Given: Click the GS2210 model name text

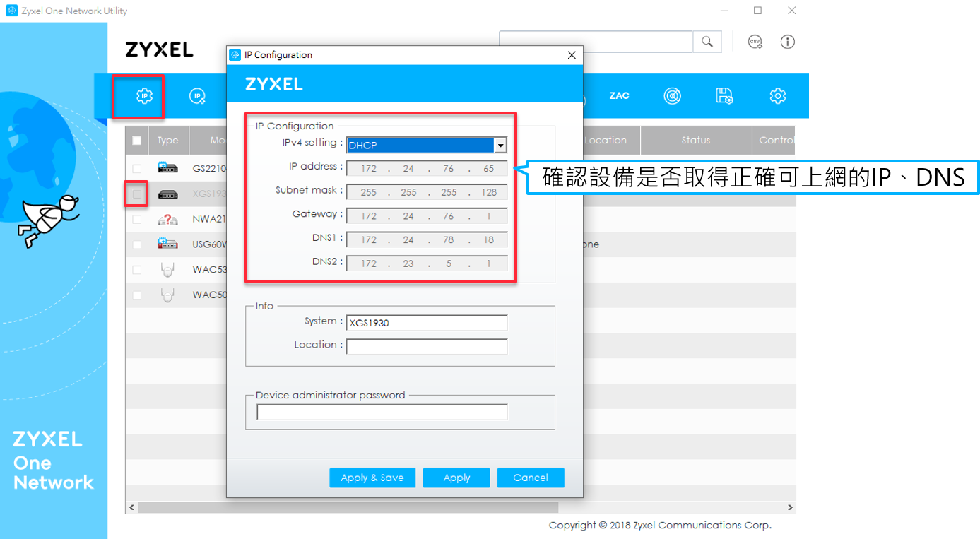Looking at the screenshot, I should (209, 169).
